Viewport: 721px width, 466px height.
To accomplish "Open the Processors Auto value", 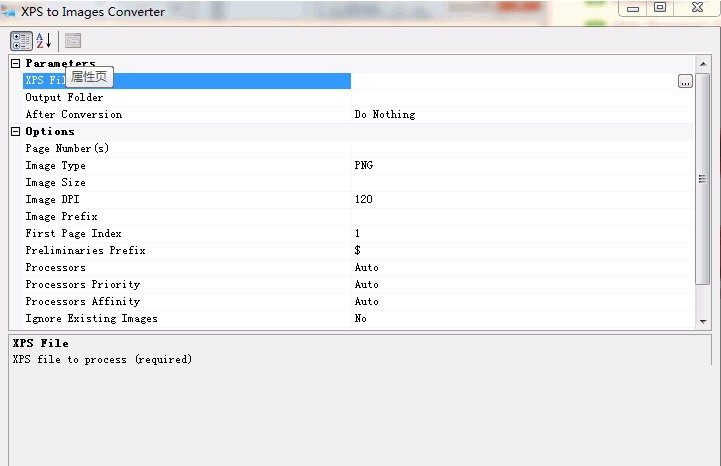I will [520, 268].
